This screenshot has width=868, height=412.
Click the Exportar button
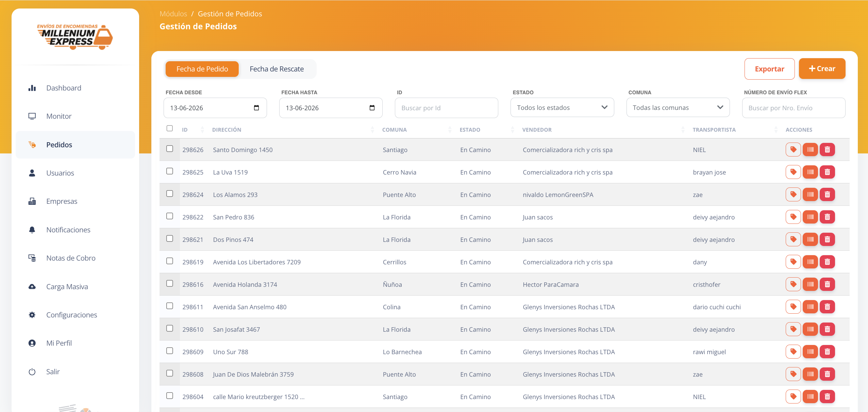(x=769, y=69)
